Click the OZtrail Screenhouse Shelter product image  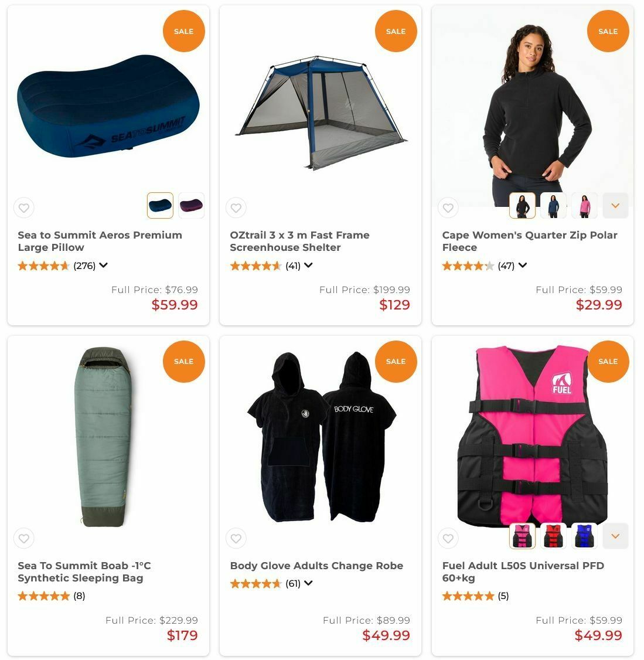click(321, 113)
